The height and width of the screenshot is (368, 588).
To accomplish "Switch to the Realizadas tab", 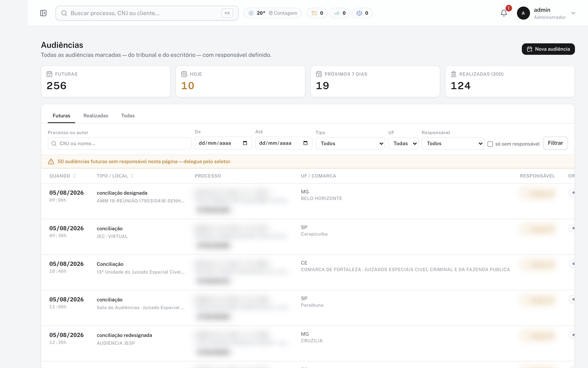I will pyautogui.click(x=96, y=116).
